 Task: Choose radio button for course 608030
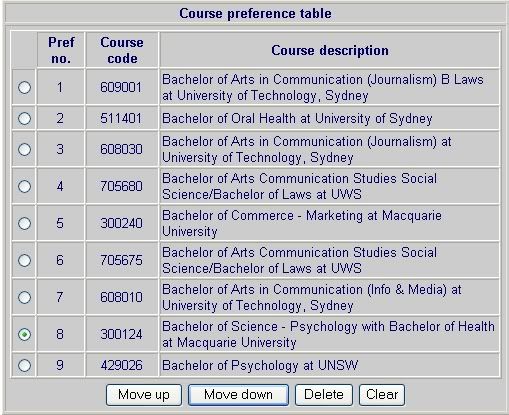pyautogui.click(x=24, y=149)
